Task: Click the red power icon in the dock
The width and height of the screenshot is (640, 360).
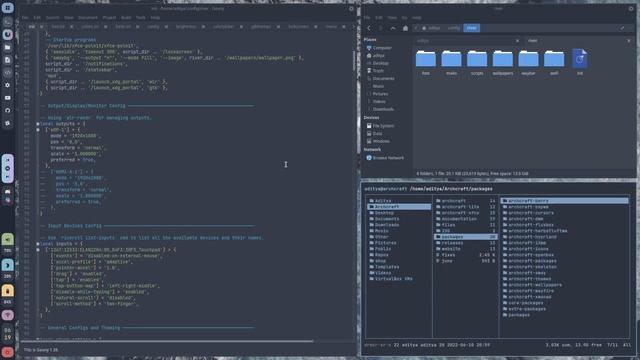Action: coord(7,352)
